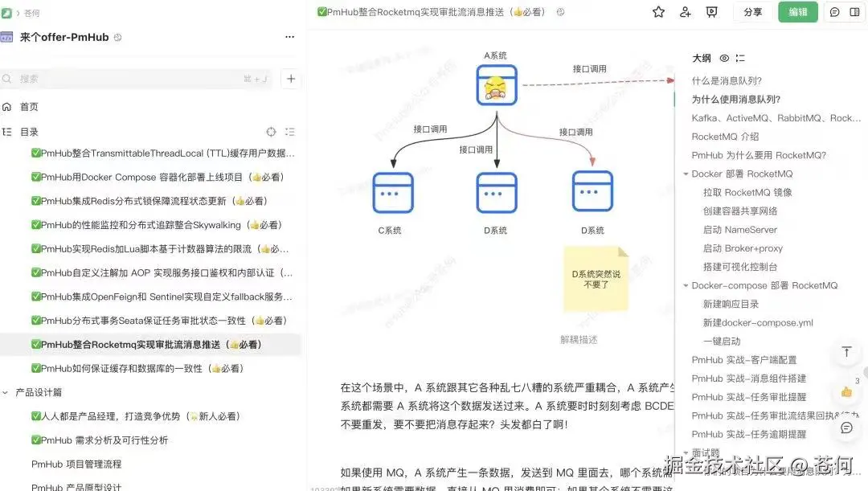Open the more options menu for 来个offer-PmHub
Screen dimensions: 868x491
coord(289,36)
